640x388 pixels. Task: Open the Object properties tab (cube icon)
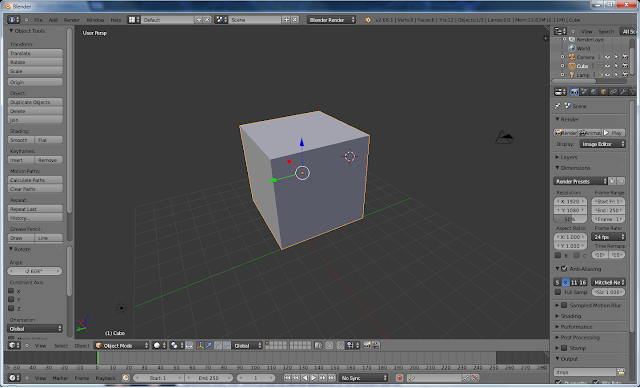click(604, 92)
